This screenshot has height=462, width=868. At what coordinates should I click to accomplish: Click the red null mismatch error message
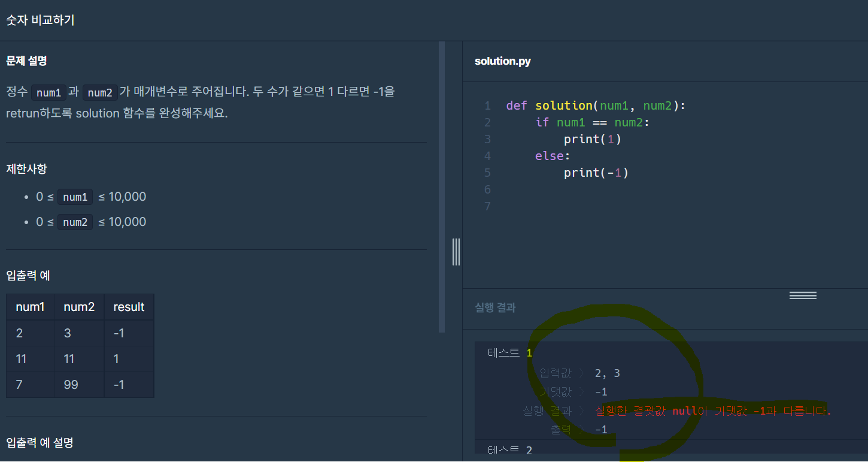[714, 411]
